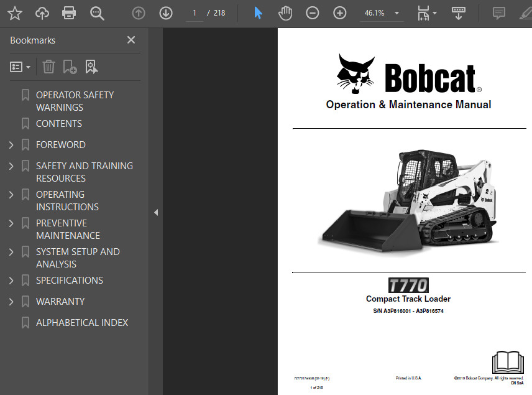Go to FOREWORD section
Image resolution: width=532 pixels, height=395 pixels.
coord(61,145)
